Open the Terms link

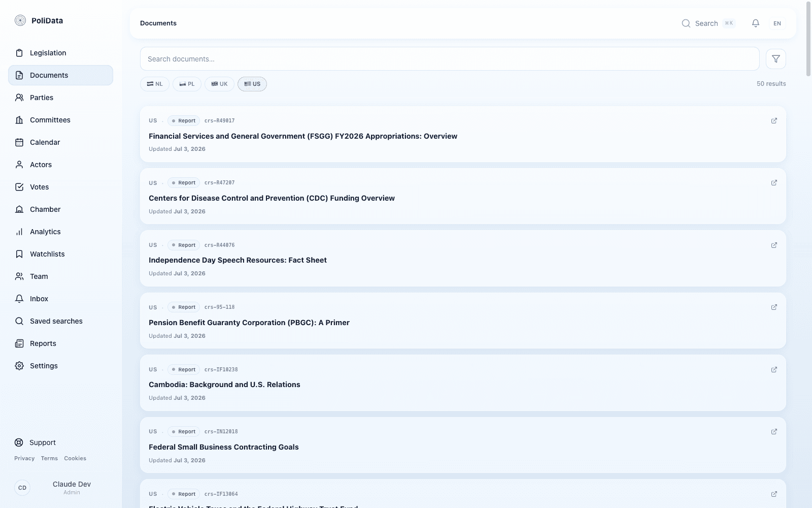coord(49,458)
